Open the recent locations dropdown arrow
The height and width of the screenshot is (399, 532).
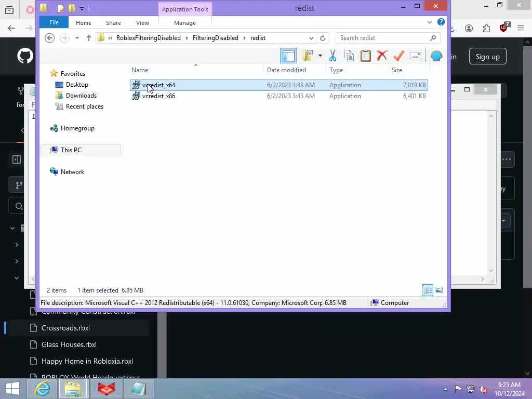[x=77, y=38]
